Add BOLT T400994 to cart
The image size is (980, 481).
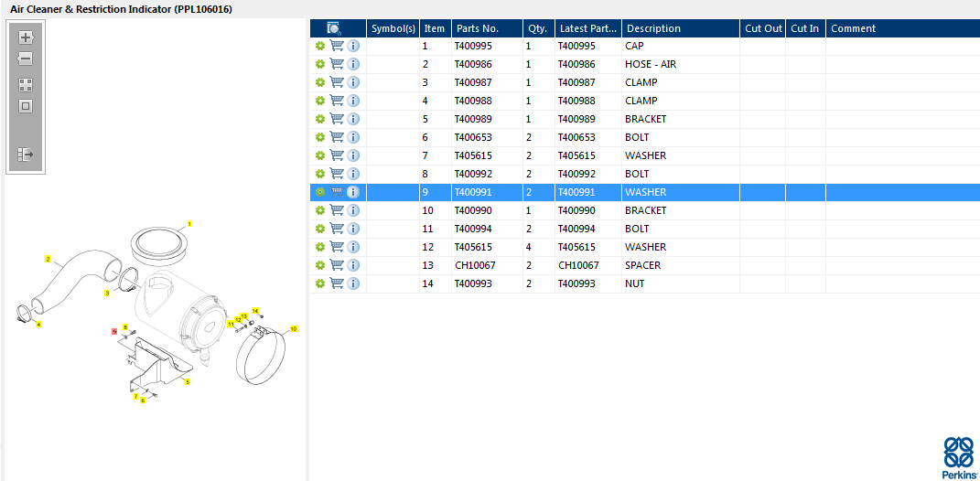coord(337,228)
